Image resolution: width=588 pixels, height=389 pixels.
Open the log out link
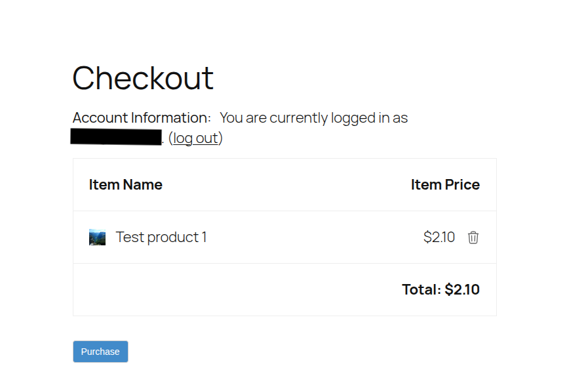(195, 138)
